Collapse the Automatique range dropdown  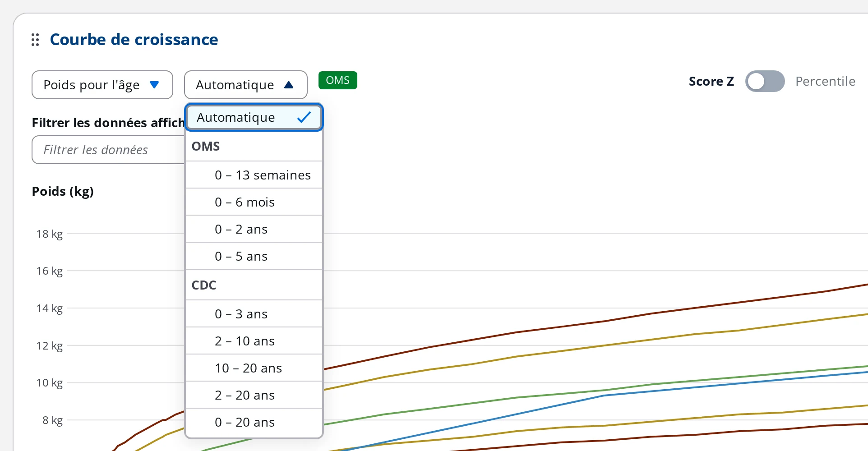tap(246, 85)
